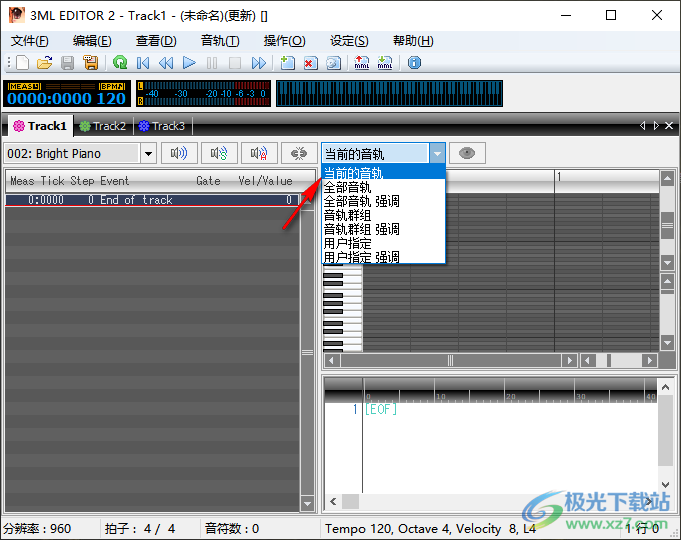Click the piano roll horizontal scrollbar thumb
Viewport: 681px width, 540px height.
pyautogui.click(x=450, y=360)
